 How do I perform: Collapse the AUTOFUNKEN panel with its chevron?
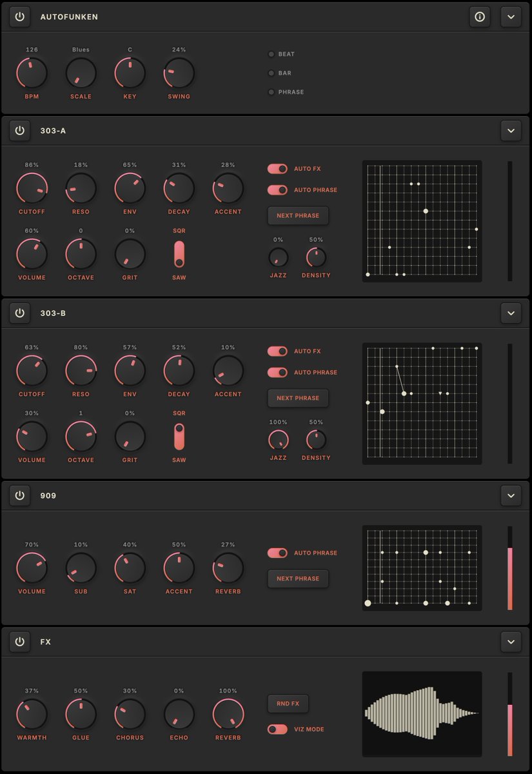coord(511,17)
